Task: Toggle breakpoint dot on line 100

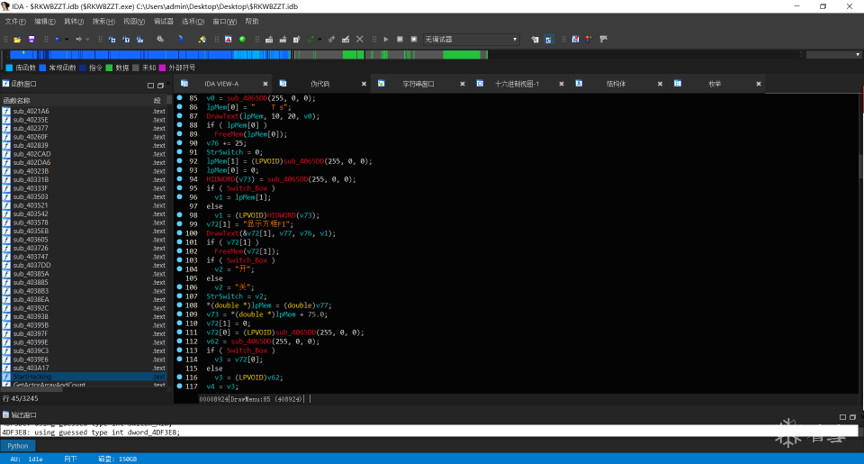Action: coord(180,233)
